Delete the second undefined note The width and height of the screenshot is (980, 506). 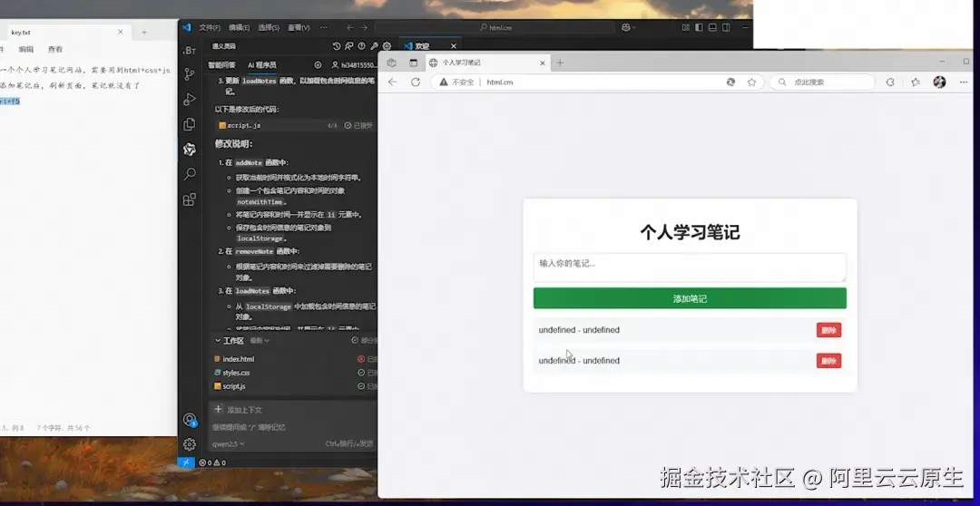click(828, 361)
